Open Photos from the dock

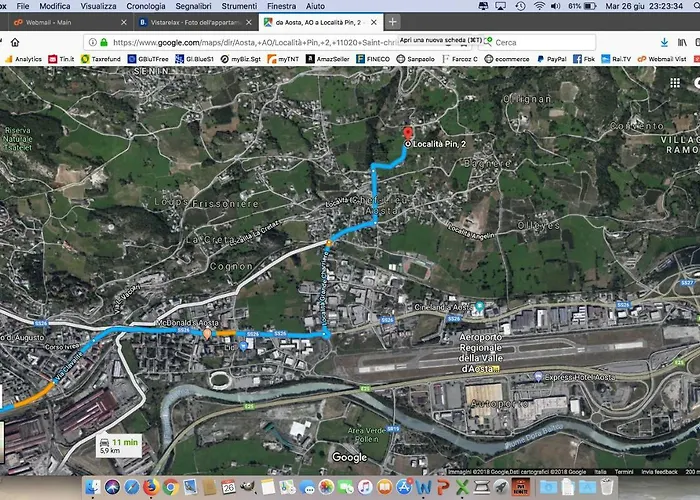(326, 487)
